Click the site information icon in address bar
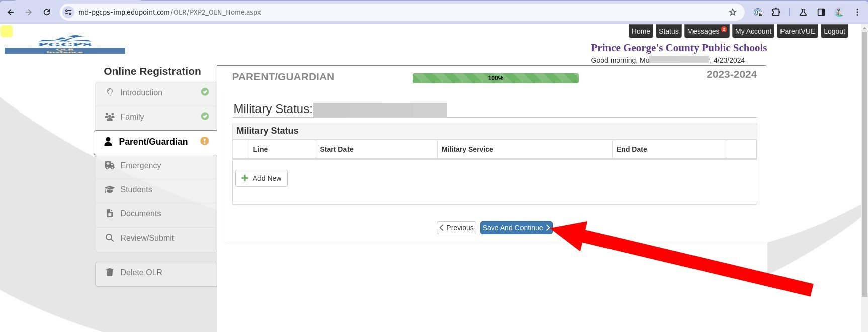Viewport: 868px width, 332px height. (x=69, y=12)
